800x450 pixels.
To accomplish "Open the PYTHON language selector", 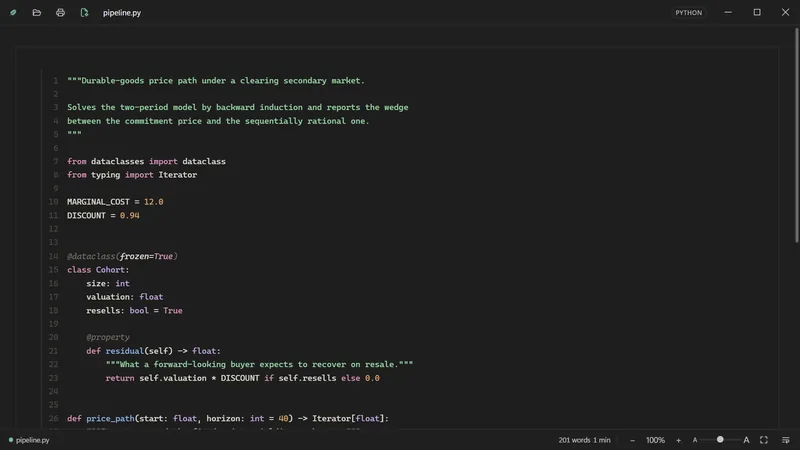I will point(688,13).
